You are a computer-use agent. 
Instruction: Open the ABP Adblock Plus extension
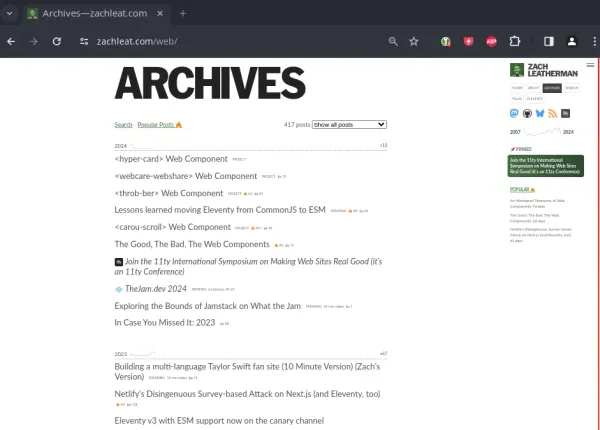[x=491, y=41]
